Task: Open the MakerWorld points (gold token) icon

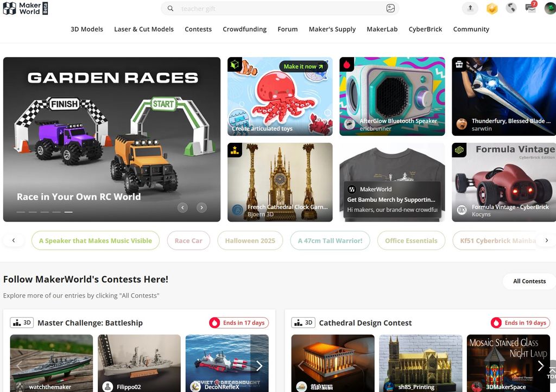Action: pyautogui.click(x=492, y=9)
